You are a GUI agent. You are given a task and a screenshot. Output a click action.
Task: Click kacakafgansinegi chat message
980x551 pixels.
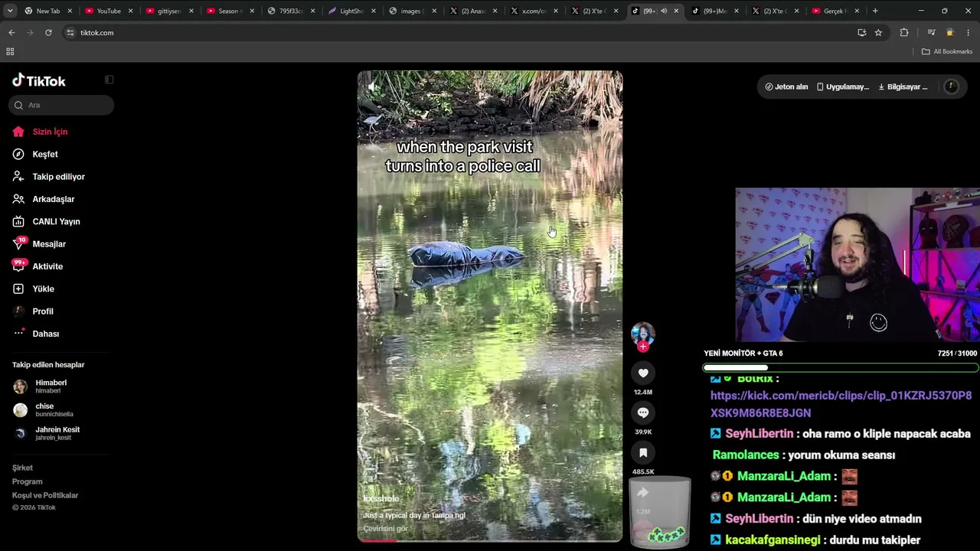click(x=815, y=540)
